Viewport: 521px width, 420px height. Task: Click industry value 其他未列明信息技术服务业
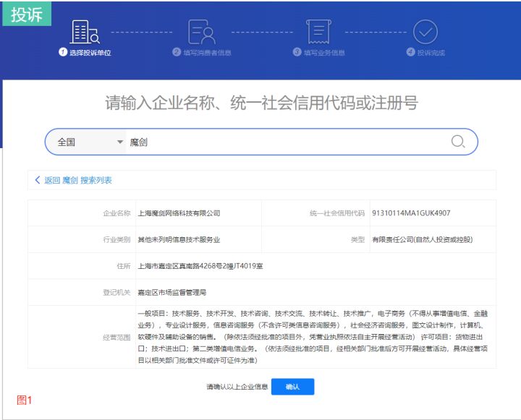[x=179, y=240]
